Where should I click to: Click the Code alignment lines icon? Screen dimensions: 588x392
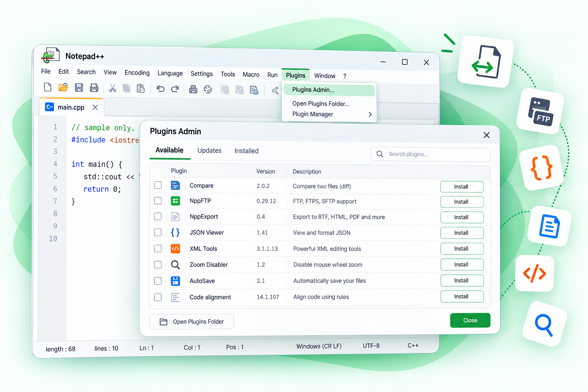[x=175, y=297]
